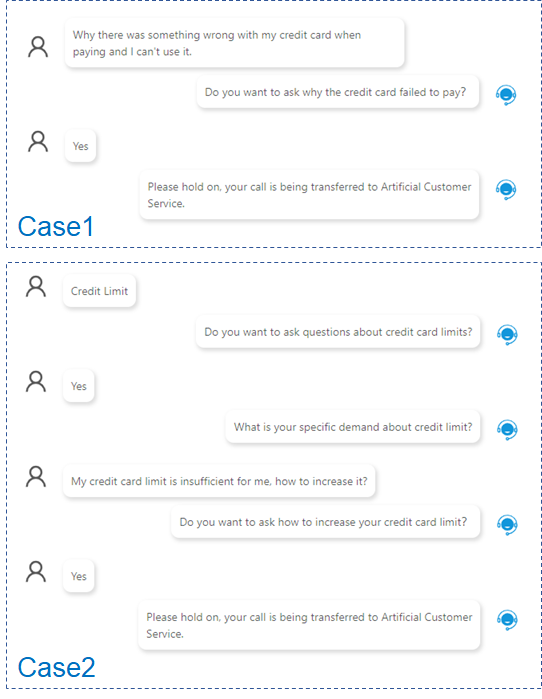Click the agent headset icon beside Case1 transfer message
Viewport: 542px width, 699px height.
point(506,189)
